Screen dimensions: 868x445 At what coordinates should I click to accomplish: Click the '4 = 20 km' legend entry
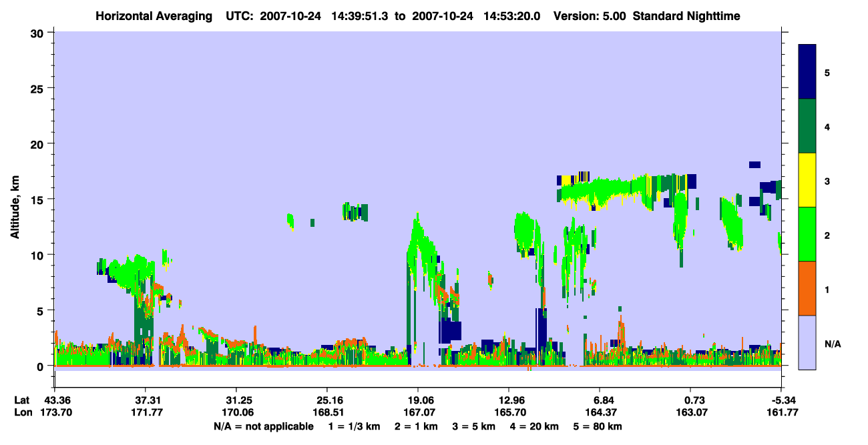pyautogui.click(x=535, y=426)
